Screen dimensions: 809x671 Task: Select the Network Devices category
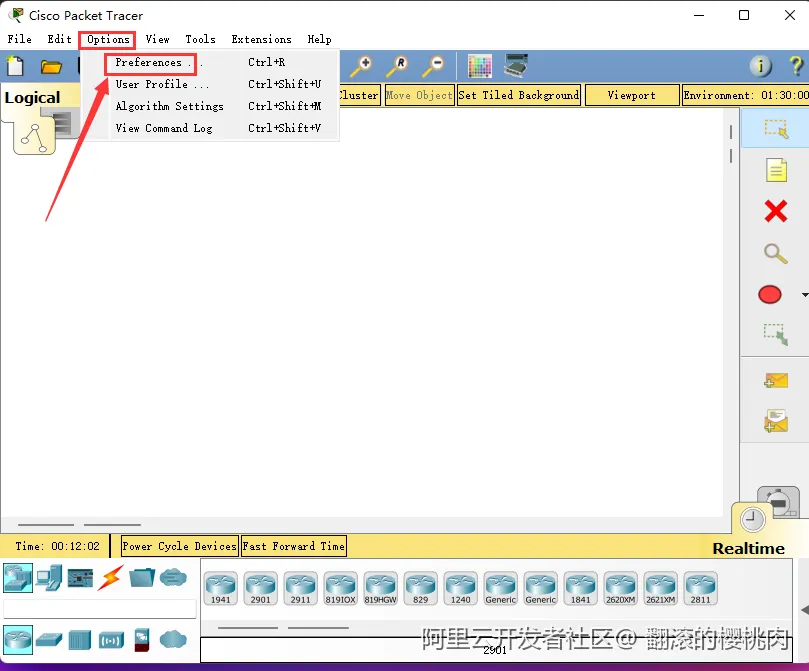(x=18, y=578)
